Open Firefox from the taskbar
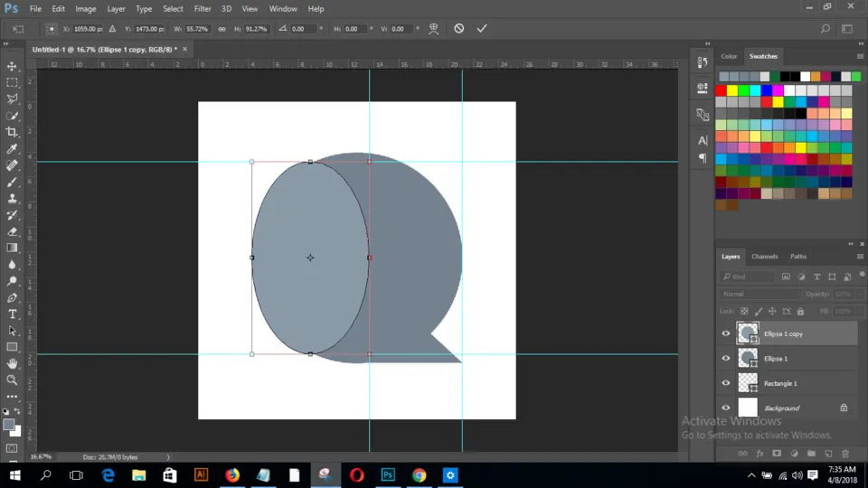Viewport: 868px width, 488px height. click(x=232, y=475)
